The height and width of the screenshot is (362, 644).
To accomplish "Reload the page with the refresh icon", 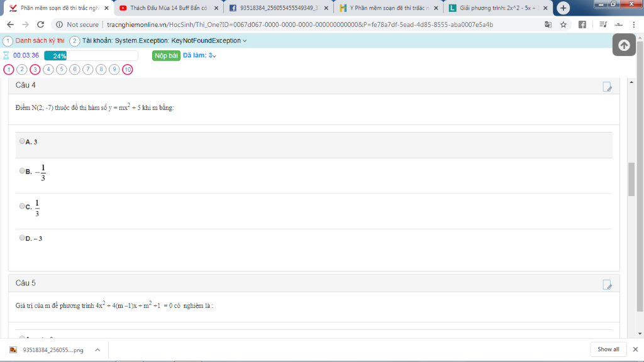I will 41,25.
